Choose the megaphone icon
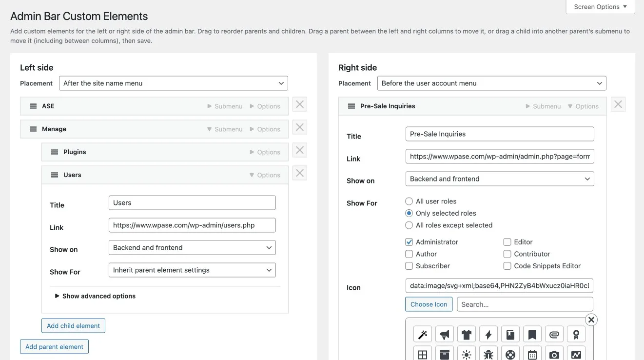 click(x=445, y=335)
